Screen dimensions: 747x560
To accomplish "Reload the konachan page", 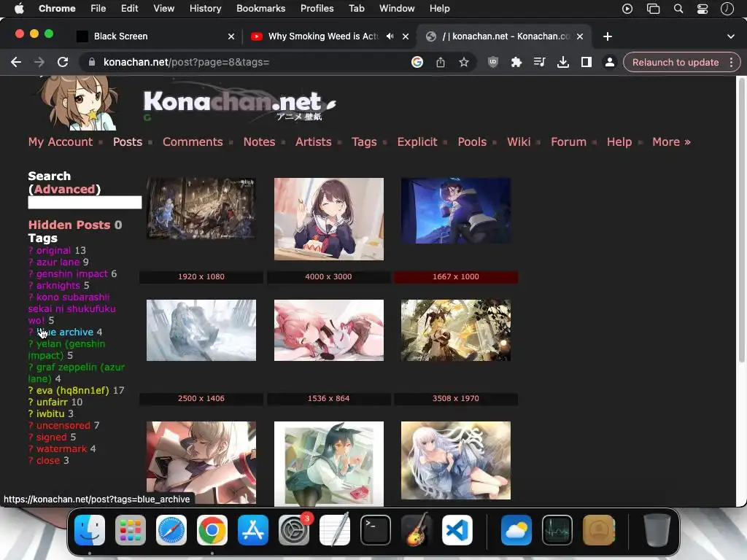I will (x=63, y=63).
